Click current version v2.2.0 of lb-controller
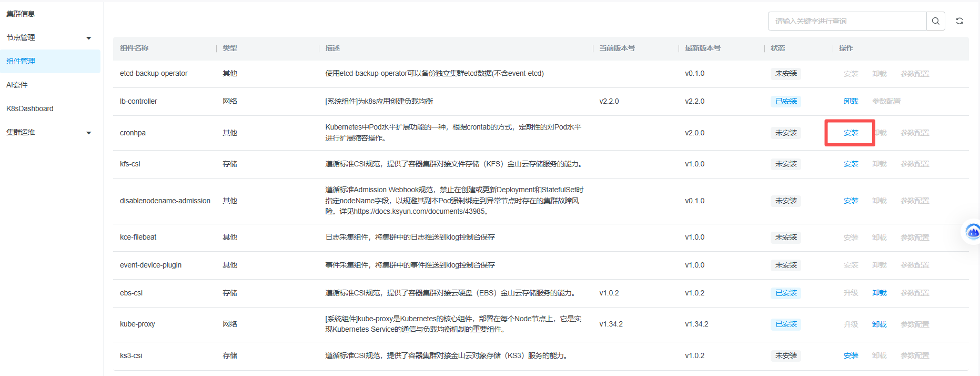This screenshot has width=980, height=376. click(x=609, y=101)
